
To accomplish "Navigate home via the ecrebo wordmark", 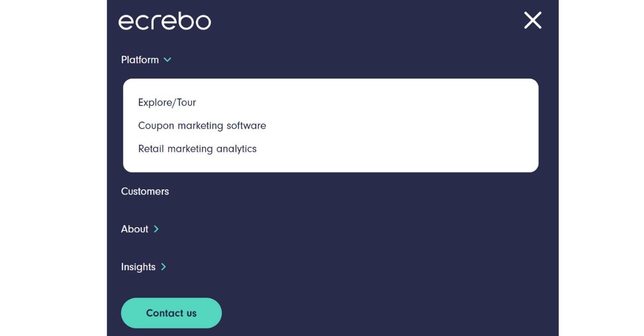I will [164, 21].
